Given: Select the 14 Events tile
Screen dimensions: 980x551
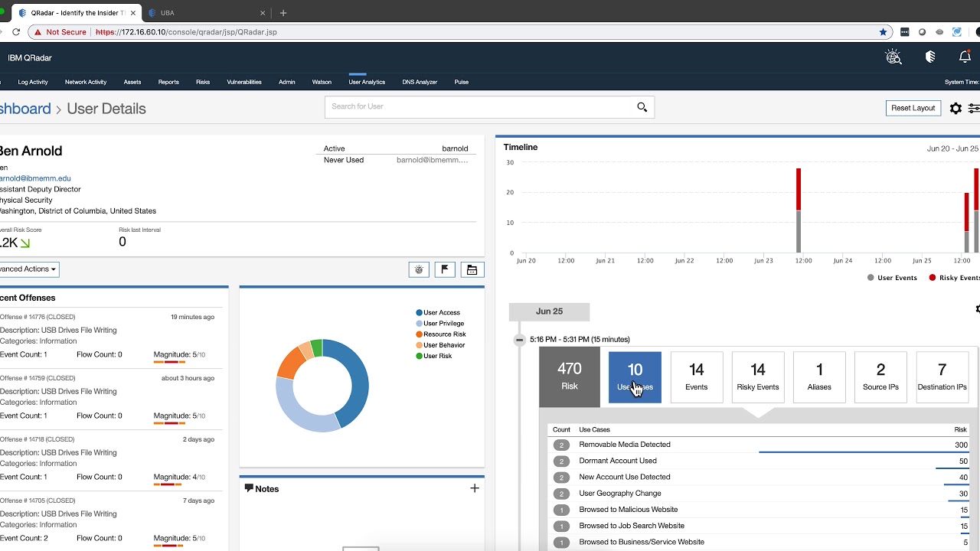Looking at the screenshot, I should click(x=697, y=377).
